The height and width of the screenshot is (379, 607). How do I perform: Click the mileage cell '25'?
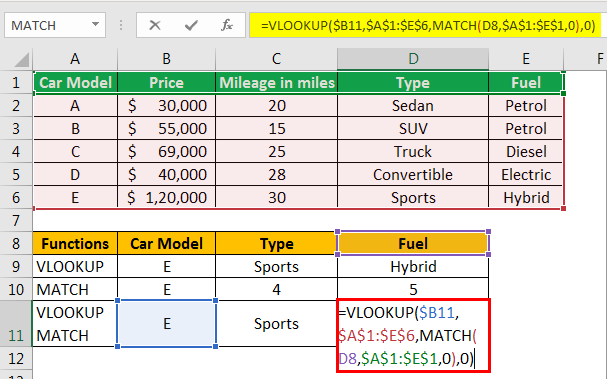276,151
